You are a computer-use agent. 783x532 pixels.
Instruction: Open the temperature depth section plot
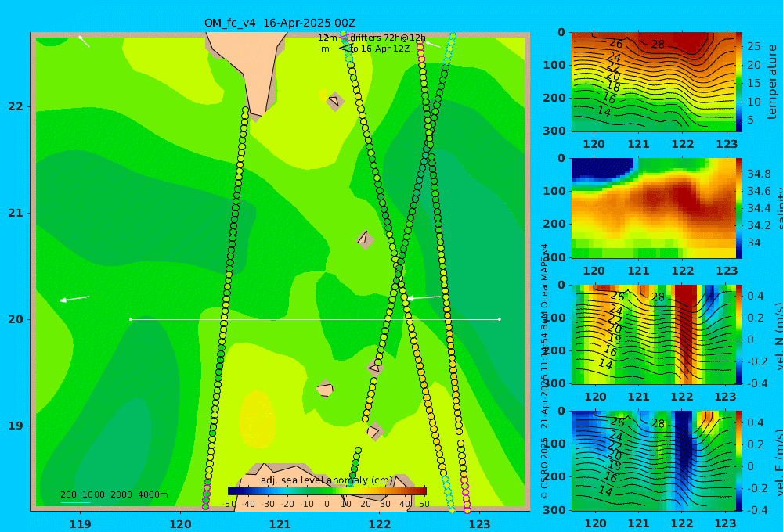[x=653, y=82]
